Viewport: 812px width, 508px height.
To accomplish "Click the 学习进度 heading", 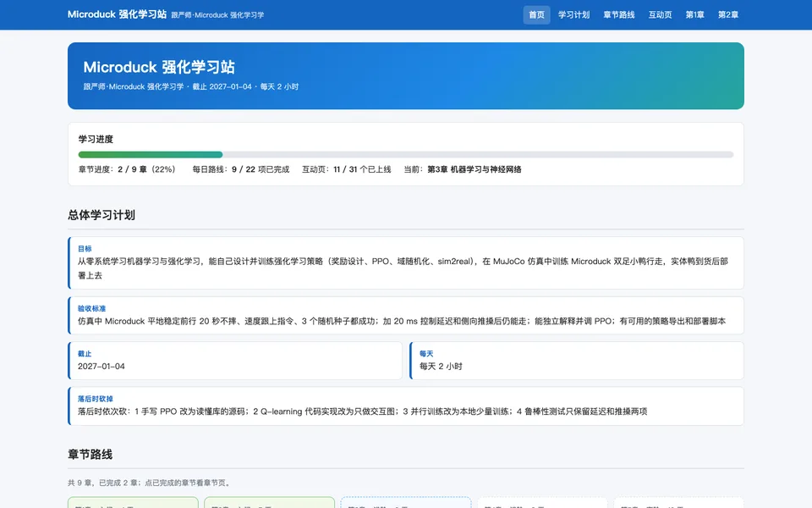I will point(96,139).
